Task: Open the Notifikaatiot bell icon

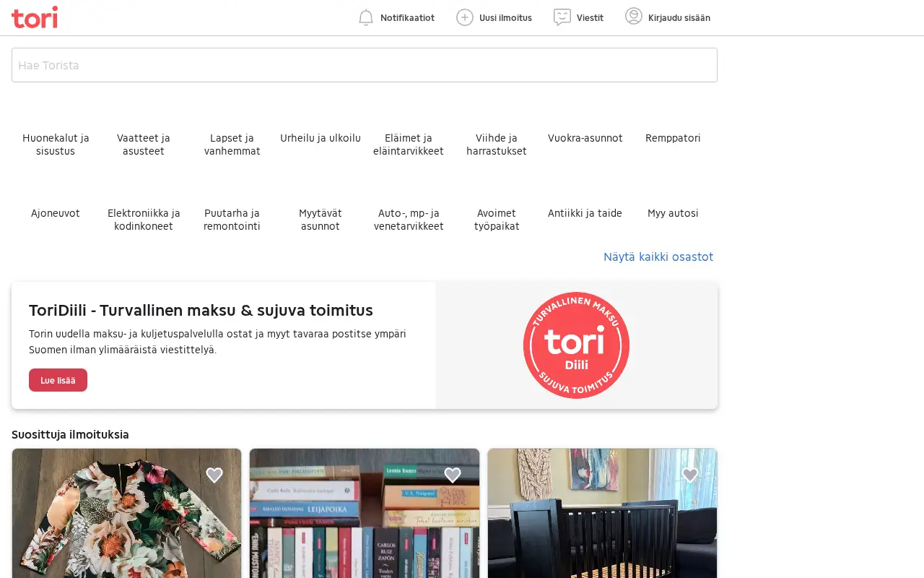Action: (x=366, y=17)
